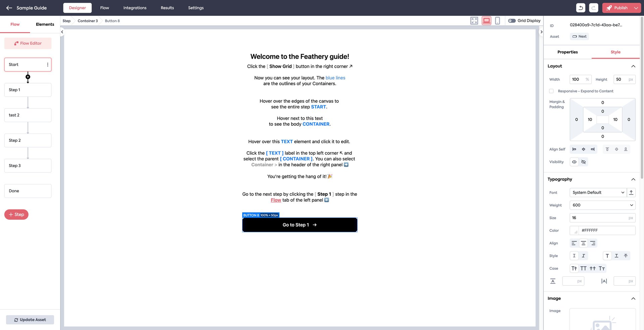644x330 pixels.
Task: Set visibility to visible with eye icon
Action: (x=574, y=162)
